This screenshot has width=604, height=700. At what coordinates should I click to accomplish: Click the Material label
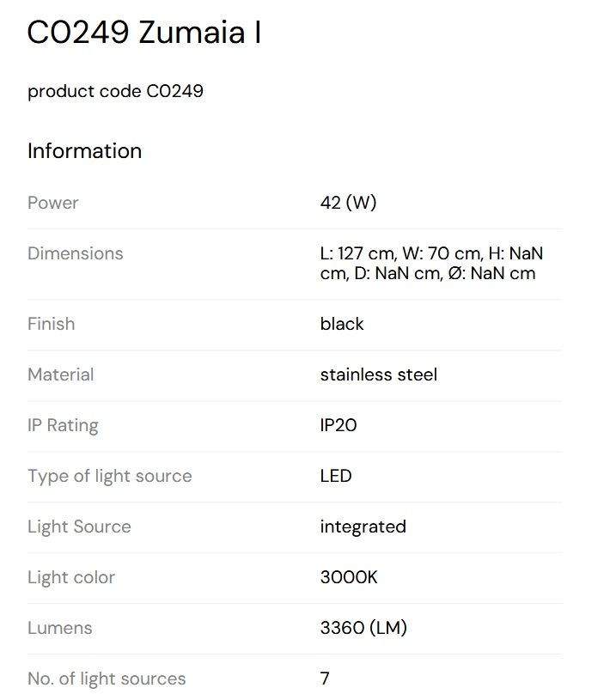point(61,374)
